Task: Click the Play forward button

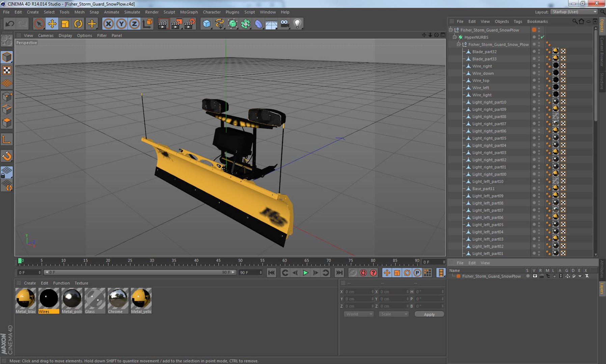Action: pyautogui.click(x=305, y=273)
